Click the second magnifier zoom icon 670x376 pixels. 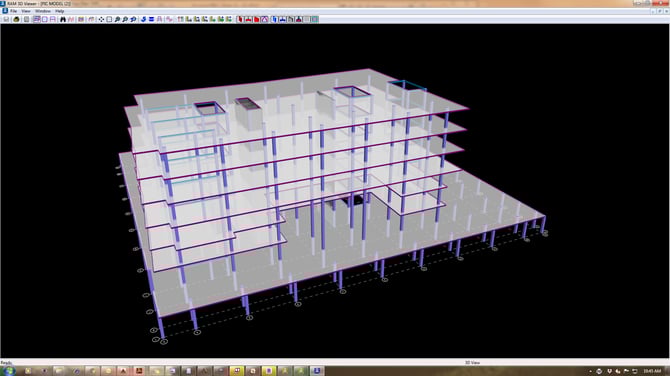click(x=125, y=19)
